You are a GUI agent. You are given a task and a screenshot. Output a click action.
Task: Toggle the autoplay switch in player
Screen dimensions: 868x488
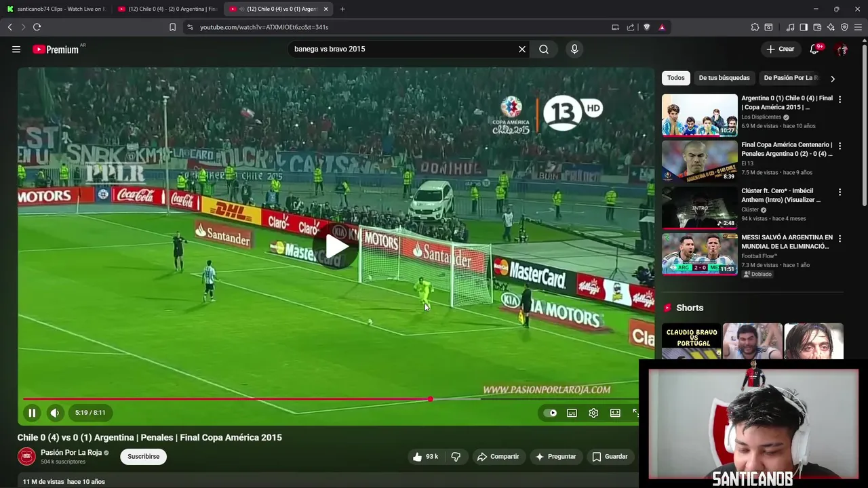pos(551,413)
